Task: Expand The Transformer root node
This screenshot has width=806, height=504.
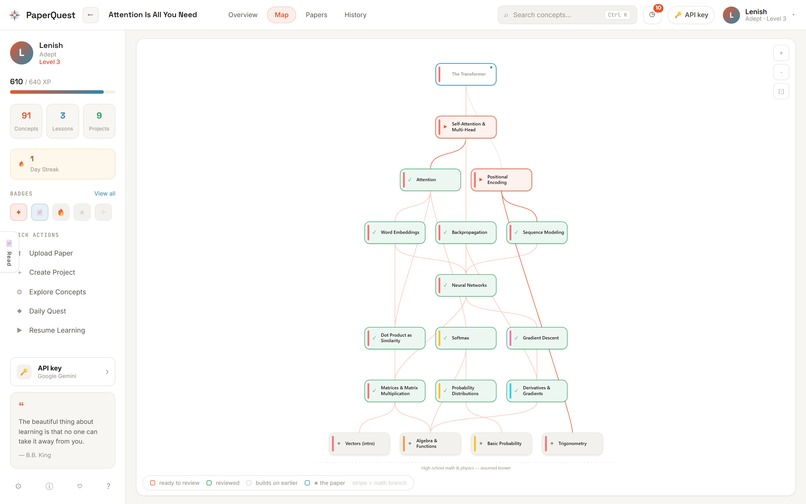Action: pos(466,74)
